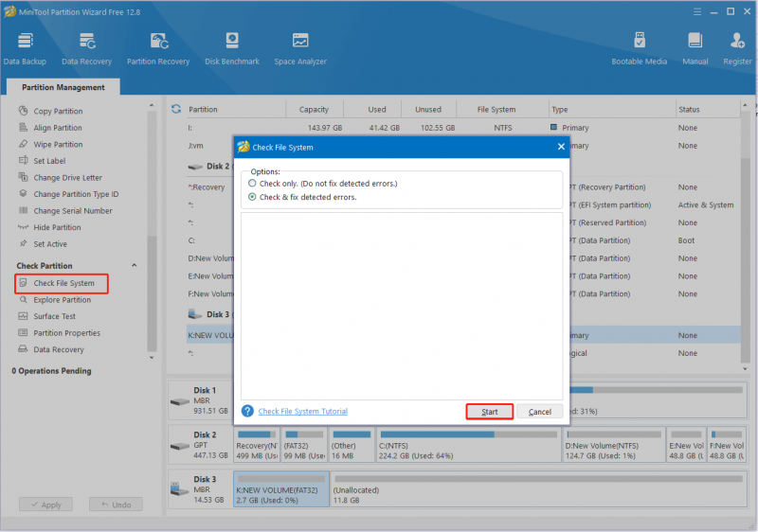Image resolution: width=758 pixels, height=532 pixels.
Task: Open the Data Backup tool
Action: coord(25,48)
